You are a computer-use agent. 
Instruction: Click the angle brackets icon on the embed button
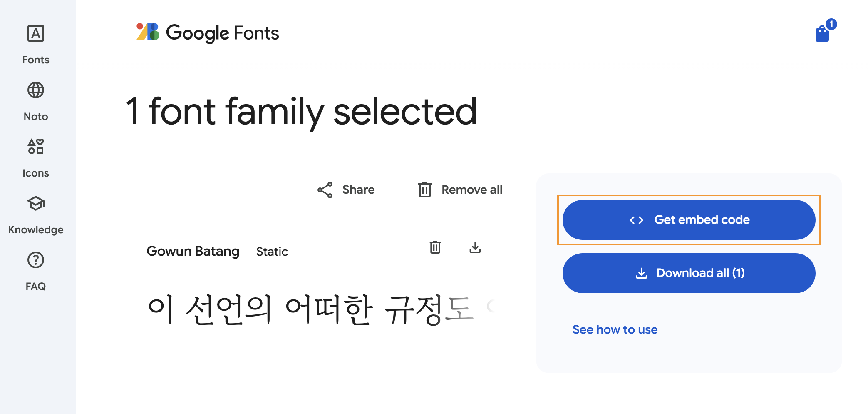[x=636, y=220]
